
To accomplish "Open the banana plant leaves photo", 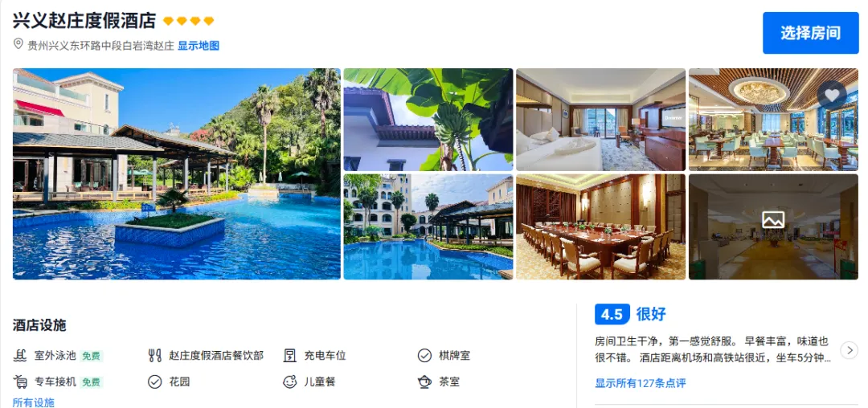I will pyautogui.click(x=428, y=120).
